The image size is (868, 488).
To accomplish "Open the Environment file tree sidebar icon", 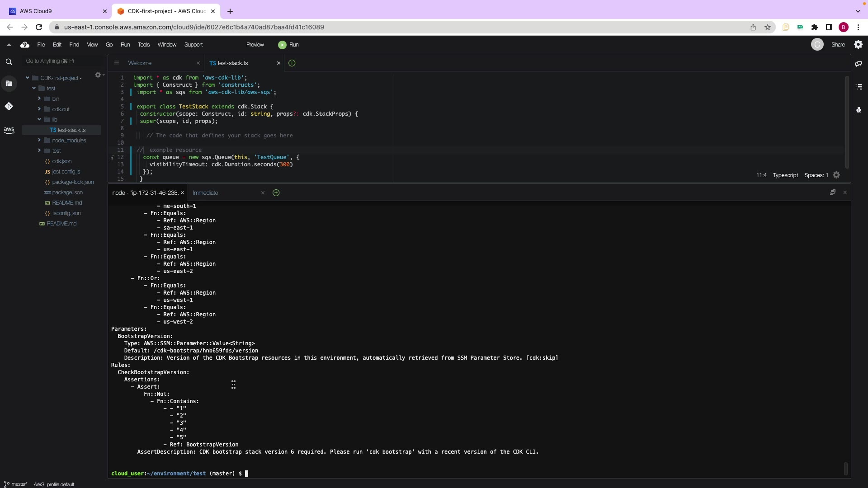I will (x=9, y=84).
